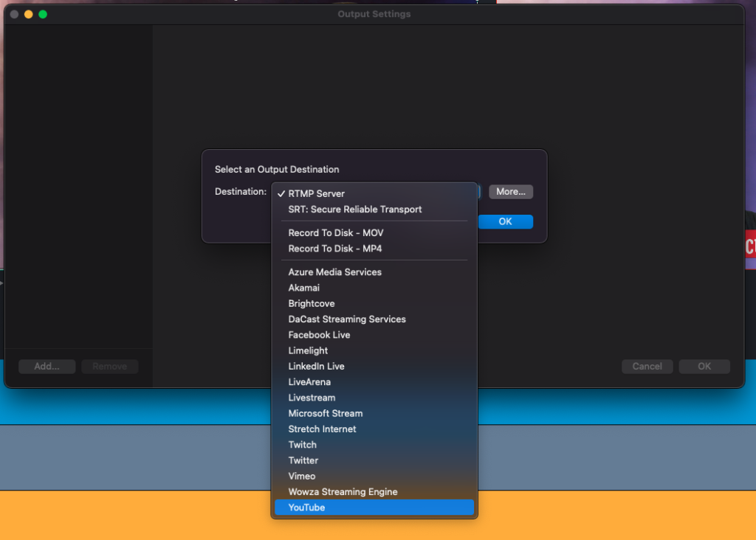Select Vimeo destination
The image size is (756, 540).
pos(374,476)
